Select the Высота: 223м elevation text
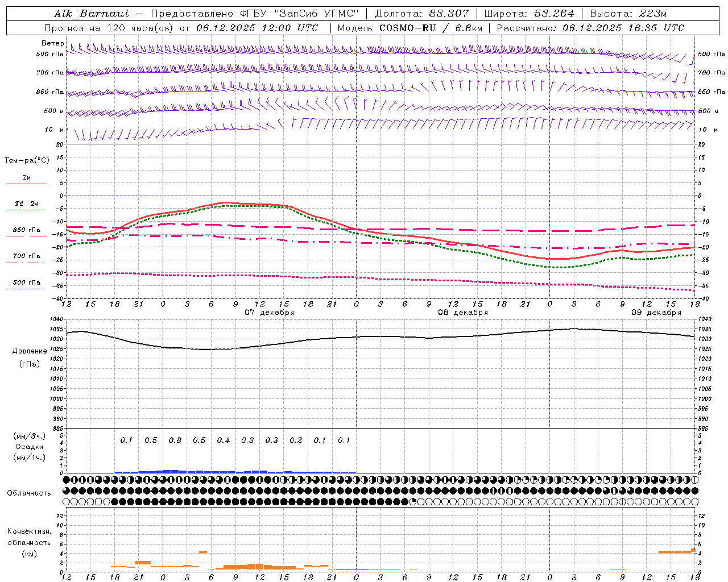 pos(628,14)
